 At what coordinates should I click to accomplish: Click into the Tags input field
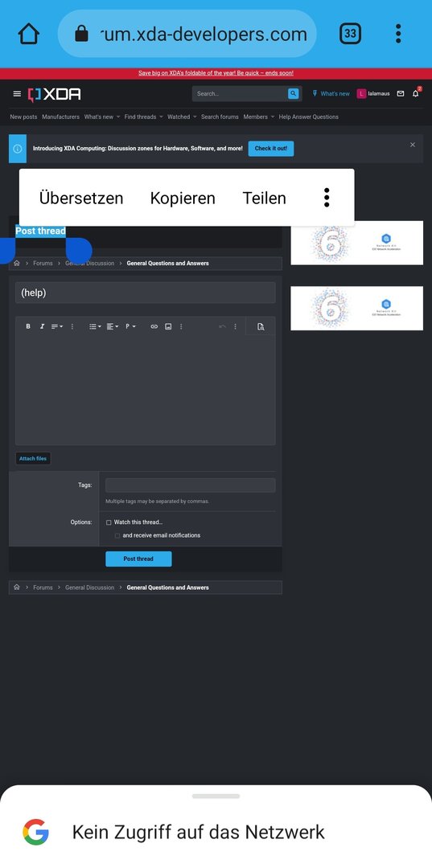[190, 485]
